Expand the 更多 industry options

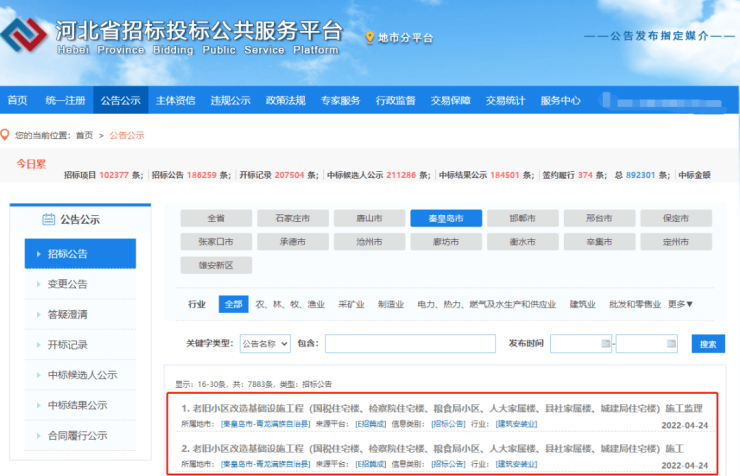(680, 304)
